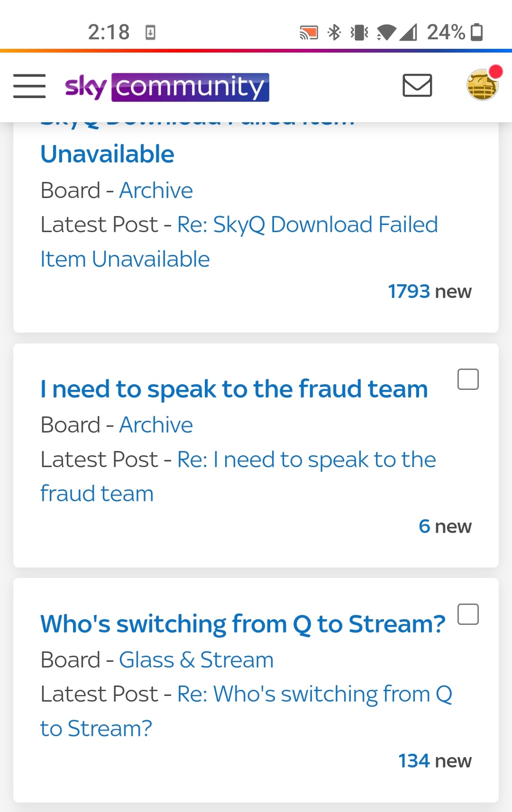Open the "Who's switching from Q to Stream?" thread
Viewport: 512px width, 812px height.
click(242, 623)
